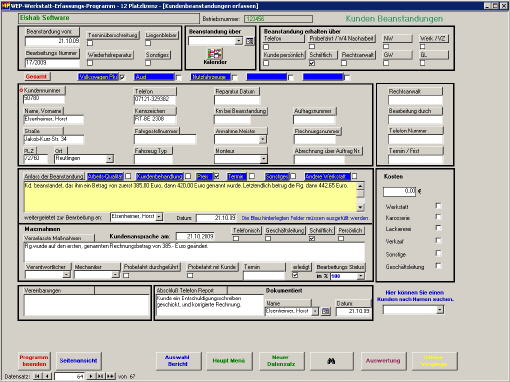Open the Ort dropdown showing Reutlingen
The height and width of the screenshot is (382, 510).
click(110, 159)
